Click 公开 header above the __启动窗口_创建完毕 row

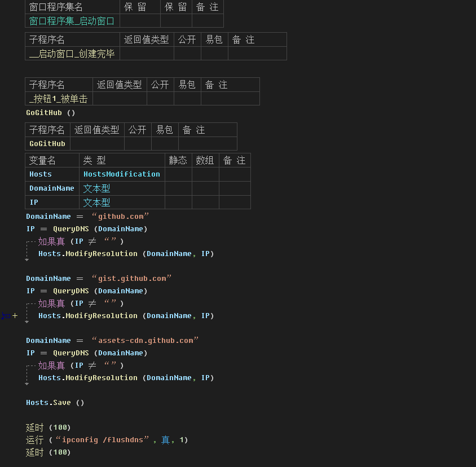coord(187,40)
